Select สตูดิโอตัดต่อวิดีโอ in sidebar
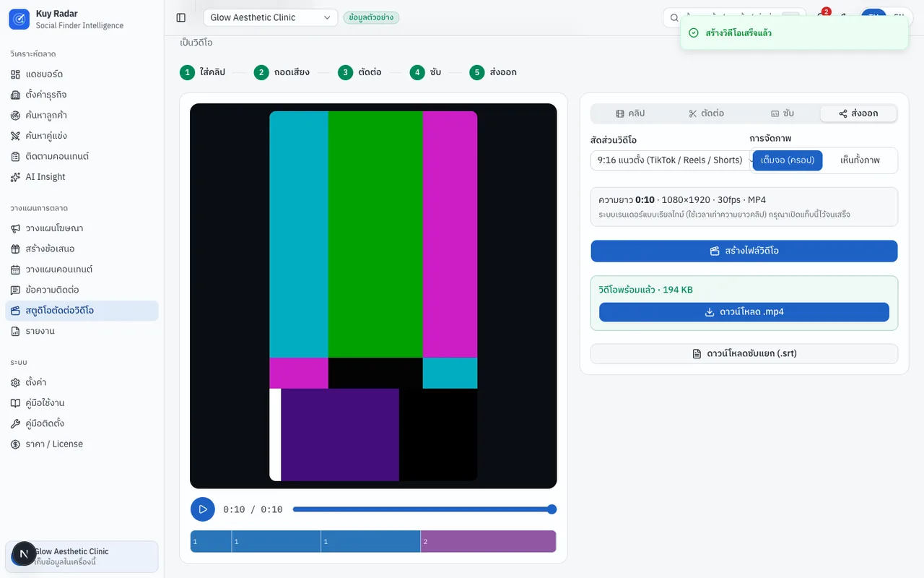The width and height of the screenshot is (924, 578). [82, 311]
